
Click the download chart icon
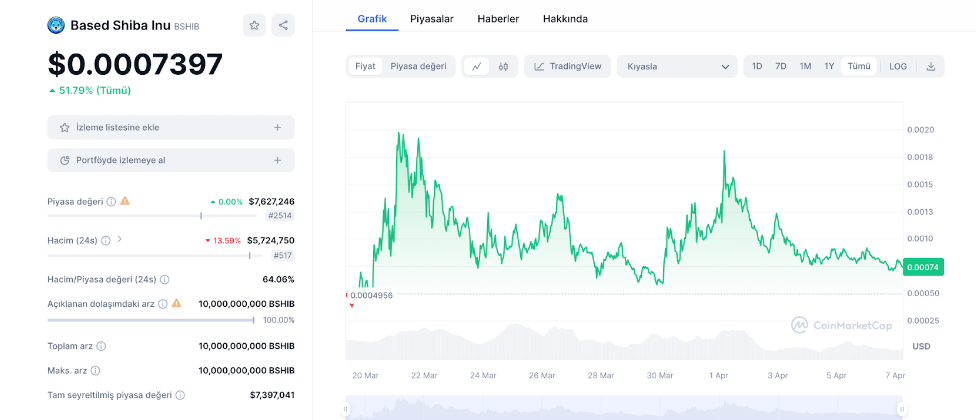point(931,67)
